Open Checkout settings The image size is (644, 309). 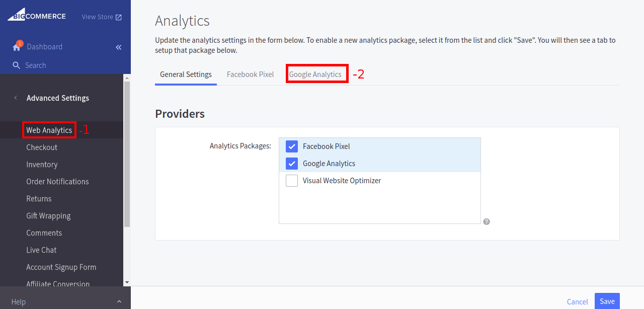[42, 147]
